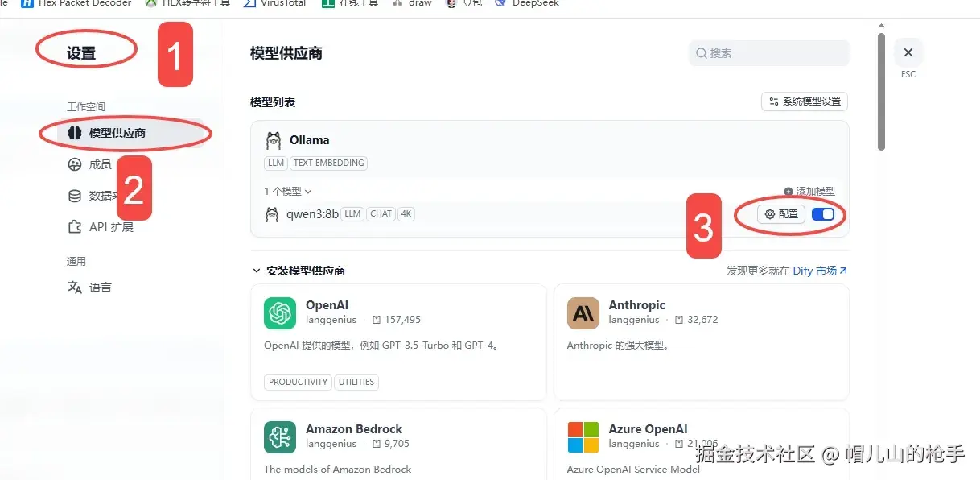
Task: Open the DeepSeek bookmark
Action: click(526, 3)
